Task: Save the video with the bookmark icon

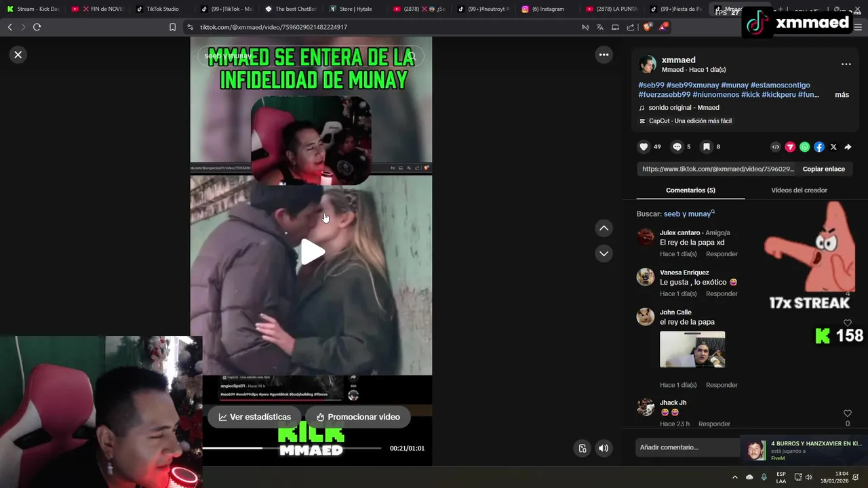Action: click(706, 146)
